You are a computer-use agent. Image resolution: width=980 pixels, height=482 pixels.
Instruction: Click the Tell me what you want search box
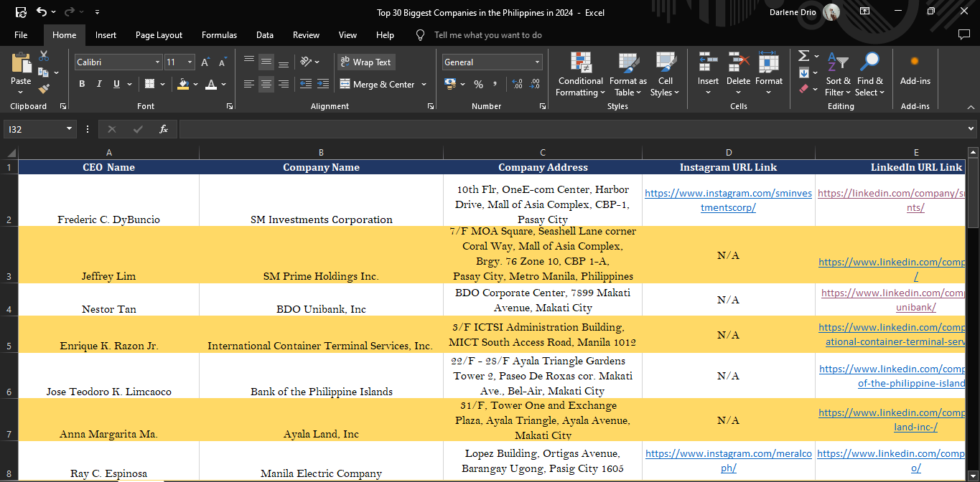click(487, 34)
